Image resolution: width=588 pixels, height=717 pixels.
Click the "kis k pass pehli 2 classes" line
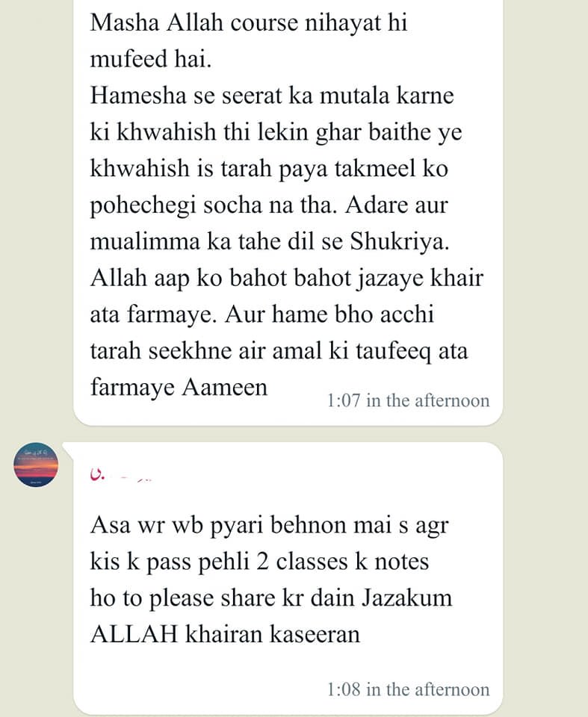point(259,562)
